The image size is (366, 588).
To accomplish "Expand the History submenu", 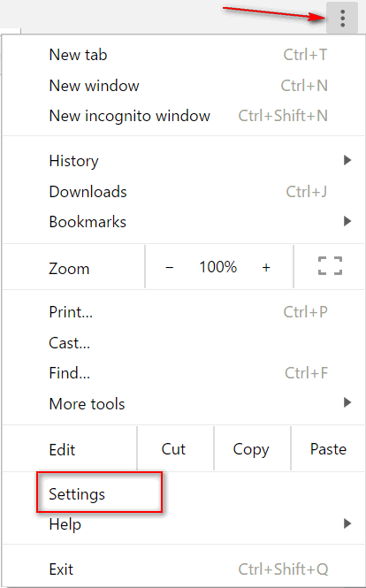I will [184, 161].
